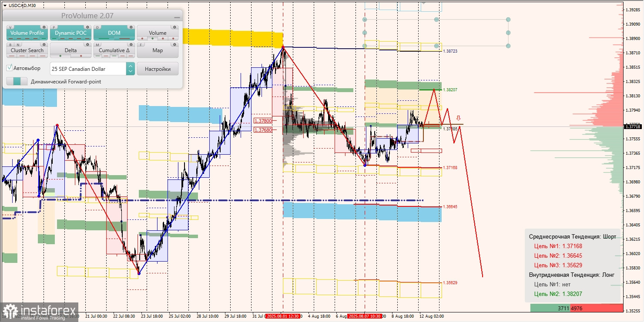The height and width of the screenshot is (322, 644).
Task: Click Цель №2: 1.36645 target line
Action: [558, 256]
